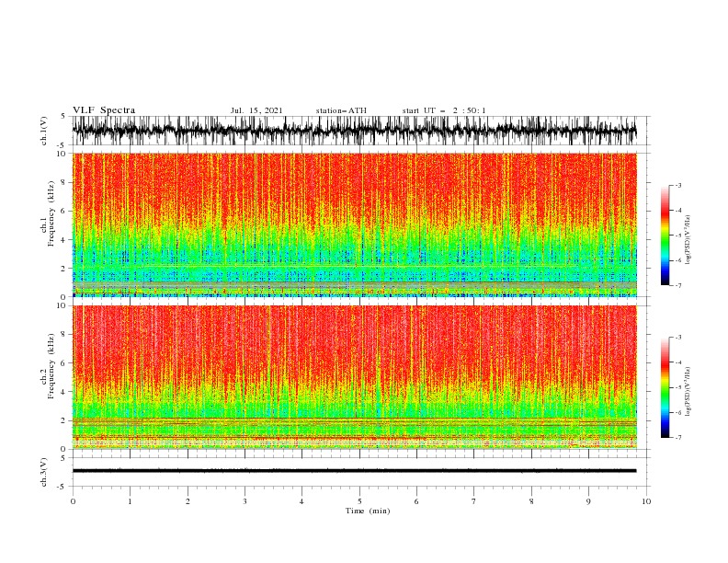Click the ch.2 color scale bar

click(665, 387)
